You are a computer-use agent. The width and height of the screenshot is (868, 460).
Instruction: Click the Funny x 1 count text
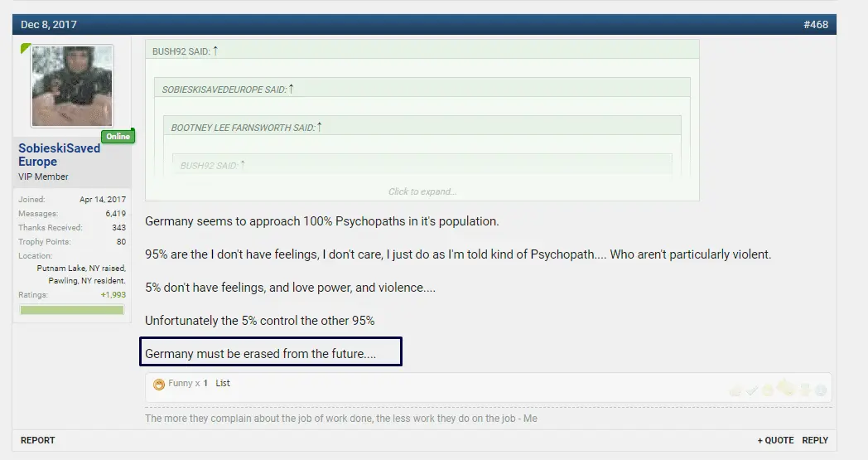pyautogui.click(x=188, y=383)
